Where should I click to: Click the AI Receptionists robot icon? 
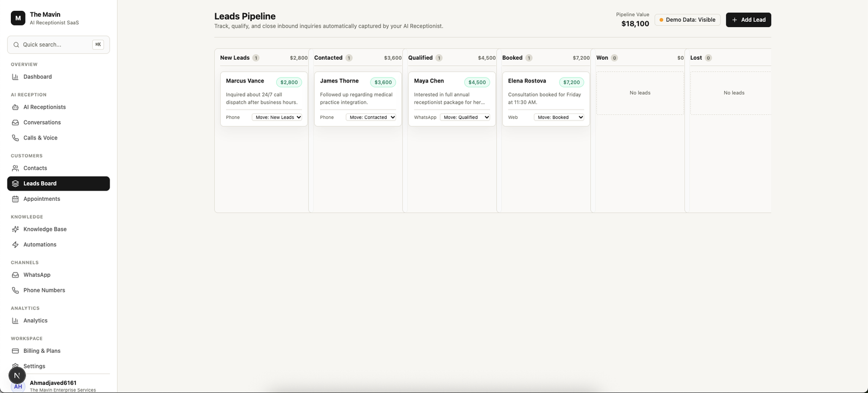[x=15, y=107]
